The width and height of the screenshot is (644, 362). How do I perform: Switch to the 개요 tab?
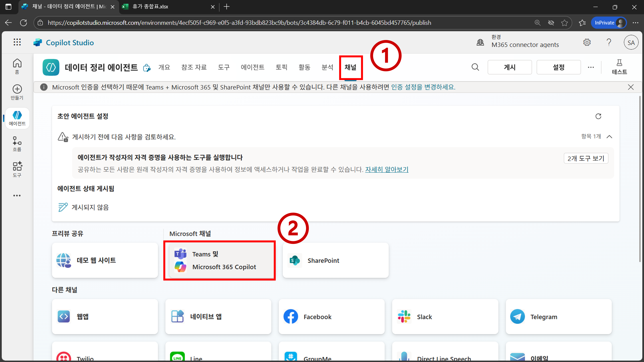click(164, 67)
